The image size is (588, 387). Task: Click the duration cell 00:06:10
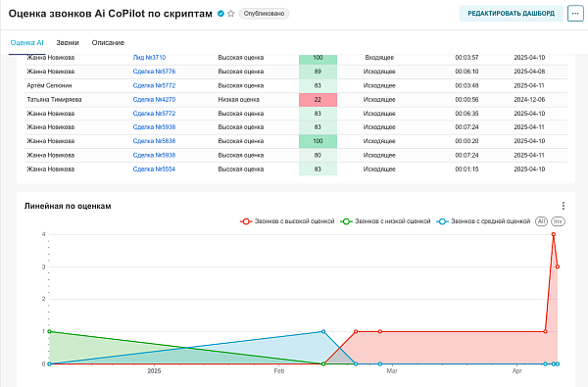point(466,72)
